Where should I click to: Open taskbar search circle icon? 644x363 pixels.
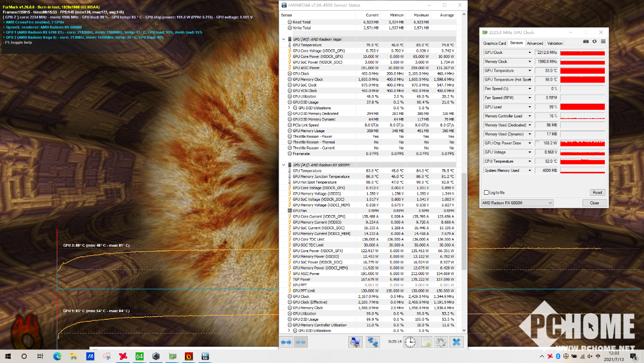click(24, 356)
